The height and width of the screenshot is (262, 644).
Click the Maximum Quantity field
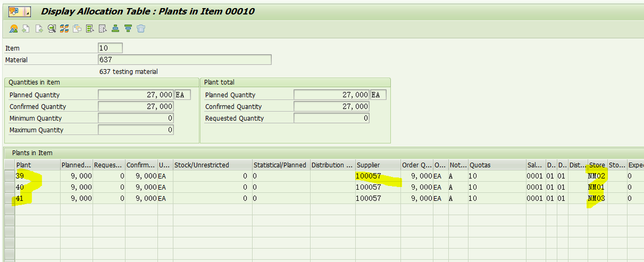(136, 130)
